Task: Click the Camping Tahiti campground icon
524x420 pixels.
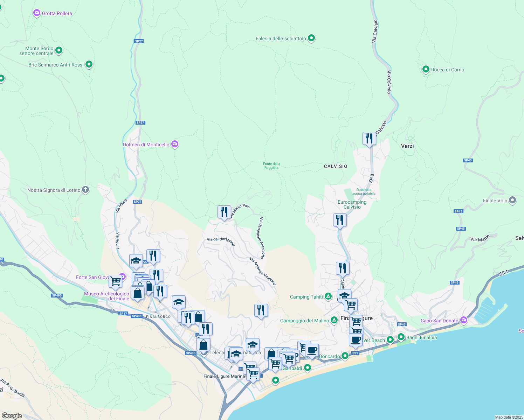Action: click(328, 297)
